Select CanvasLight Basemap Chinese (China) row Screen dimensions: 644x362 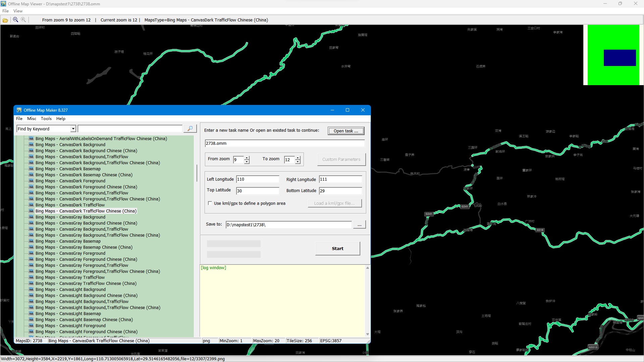[x=84, y=319]
